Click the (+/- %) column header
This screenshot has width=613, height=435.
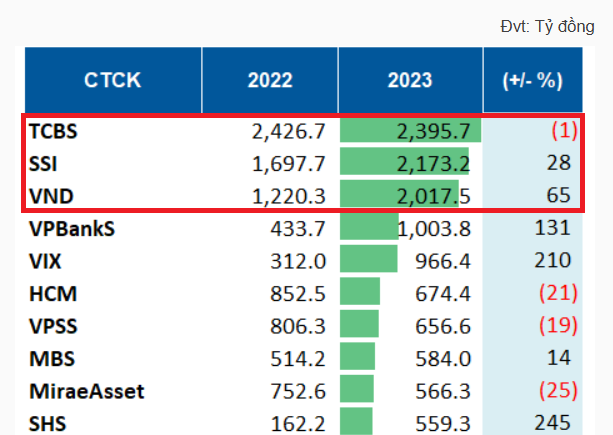click(533, 80)
